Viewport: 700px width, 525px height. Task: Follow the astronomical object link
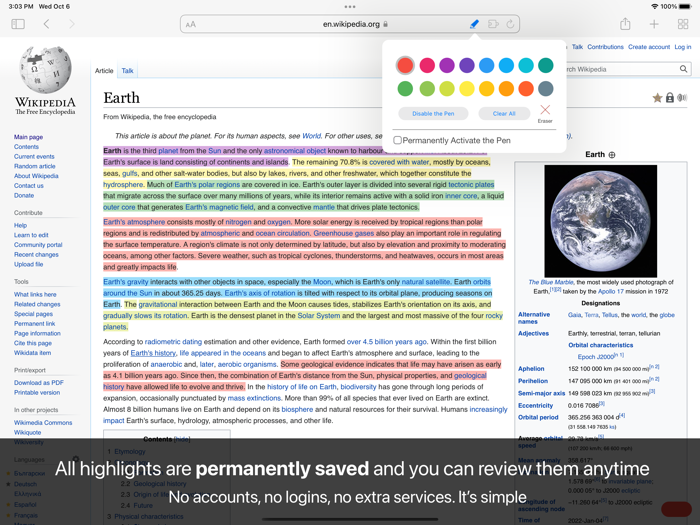coord(295,151)
